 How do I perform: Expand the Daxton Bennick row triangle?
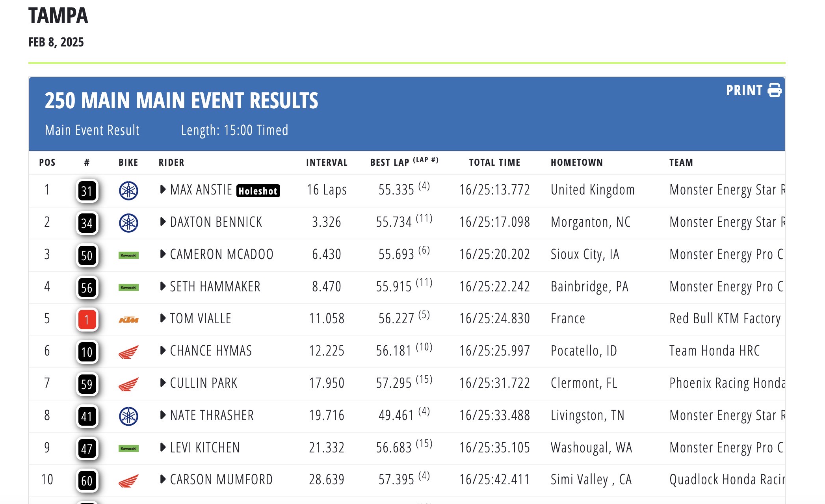(163, 222)
